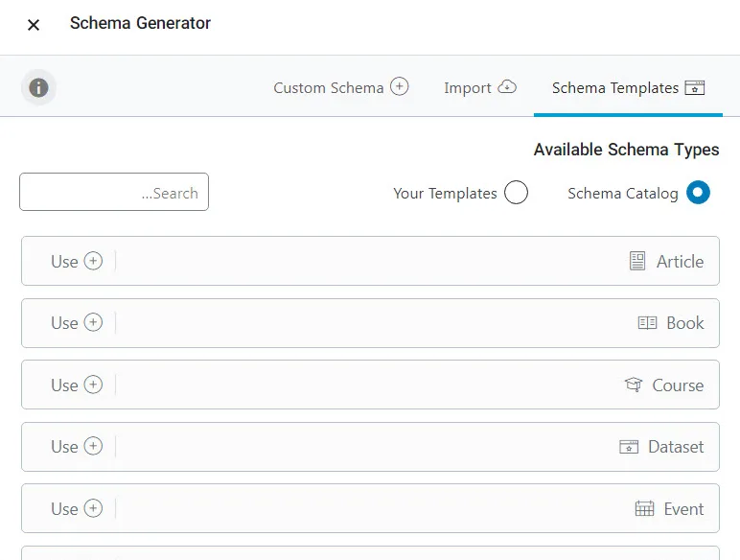Click the Event label text

click(x=683, y=509)
